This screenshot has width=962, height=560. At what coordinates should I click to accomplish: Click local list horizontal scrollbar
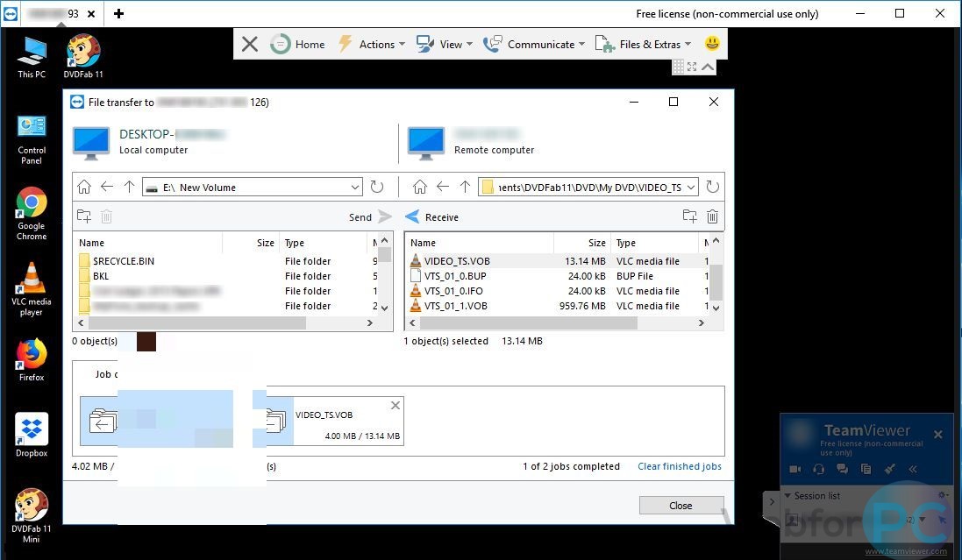tap(197, 323)
